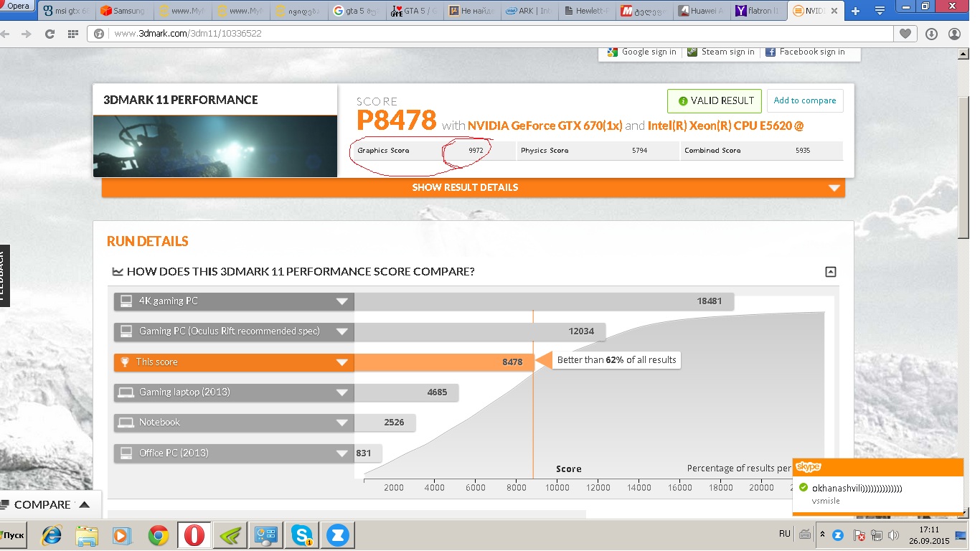Expand the 'Notebook' row dropdown
This screenshot has height=551, width=980.
point(342,423)
